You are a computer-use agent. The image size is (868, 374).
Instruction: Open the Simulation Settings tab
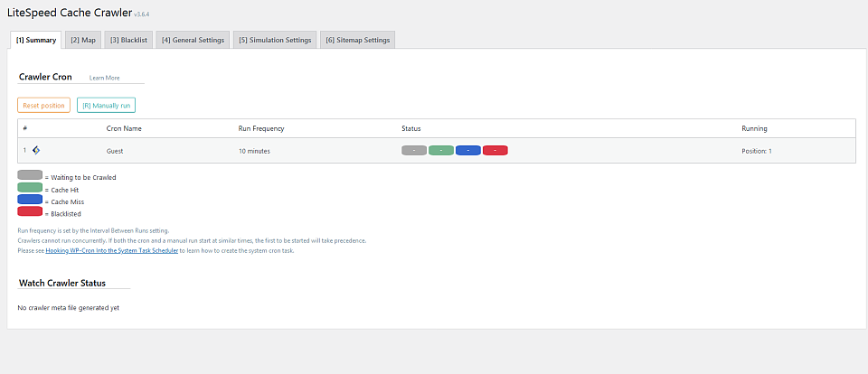[275, 41]
